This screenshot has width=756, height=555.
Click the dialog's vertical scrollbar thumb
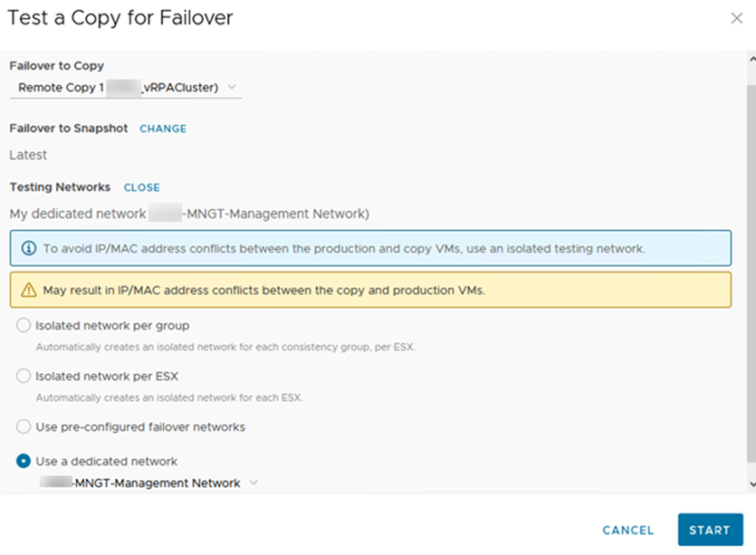(751, 273)
